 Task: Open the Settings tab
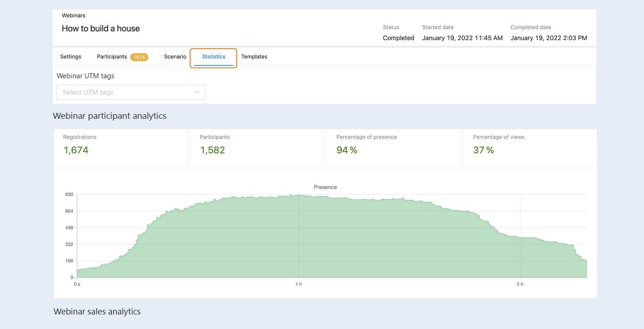tap(70, 56)
